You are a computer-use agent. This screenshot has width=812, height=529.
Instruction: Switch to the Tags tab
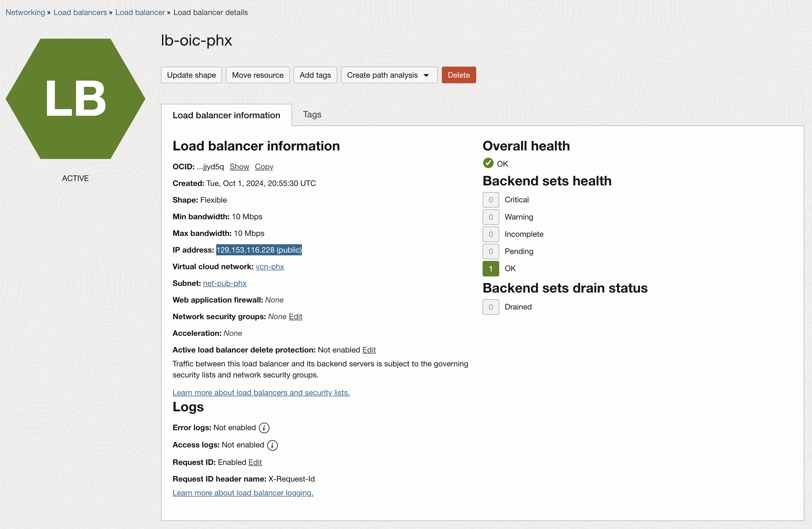tap(312, 115)
